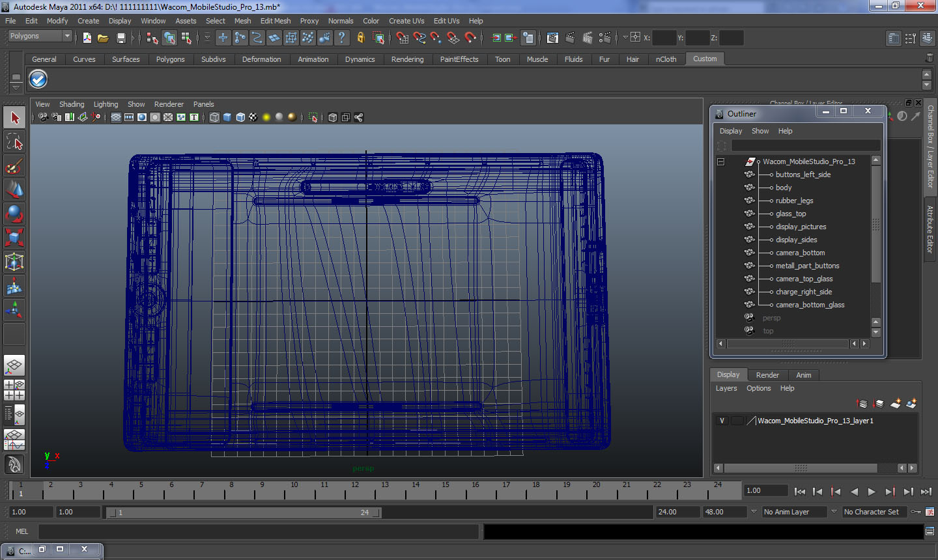Select glass_top in Outliner
Viewport: 938px width, 560px height.
(791, 214)
